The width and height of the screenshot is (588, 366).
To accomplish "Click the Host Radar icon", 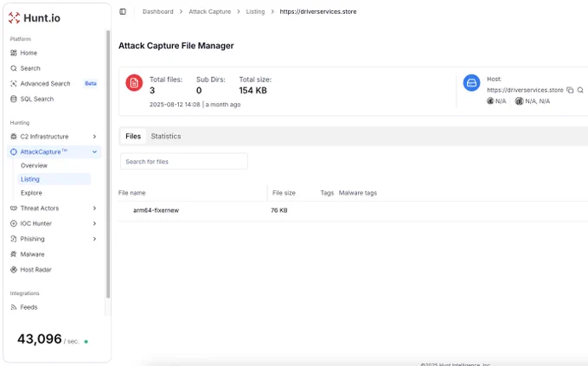I will (x=14, y=270).
